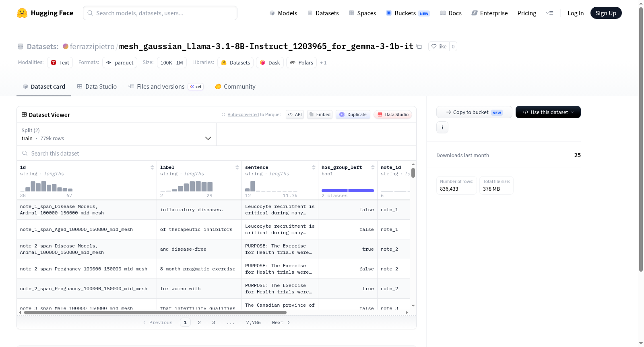
Task: Sort the has_group_left column
Action: 373,167
